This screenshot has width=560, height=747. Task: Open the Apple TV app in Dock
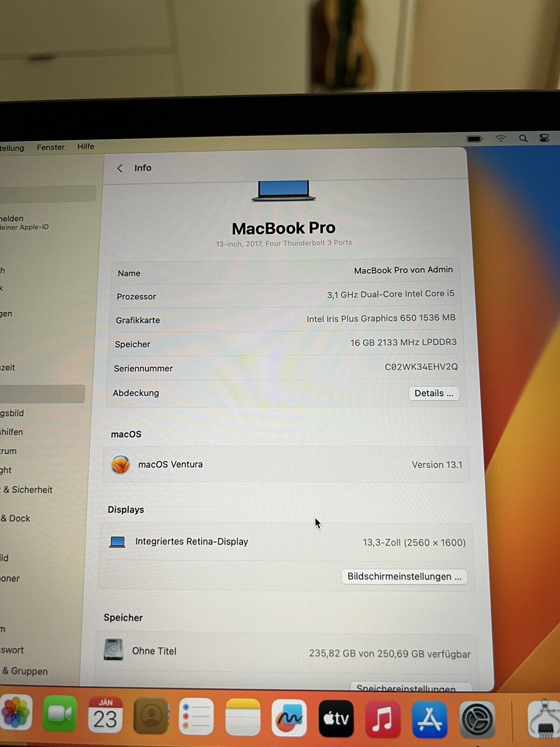click(x=336, y=719)
